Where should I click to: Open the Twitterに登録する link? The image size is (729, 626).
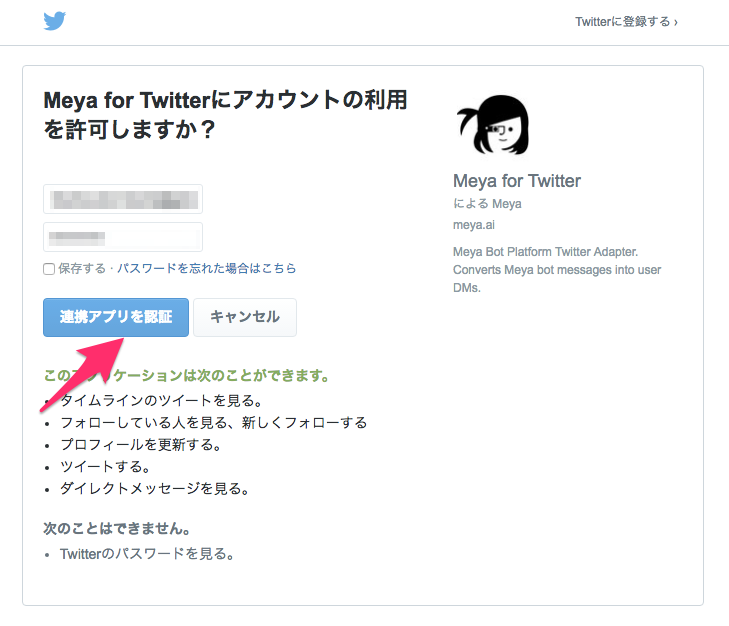pyautogui.click(x=626, y=21)
